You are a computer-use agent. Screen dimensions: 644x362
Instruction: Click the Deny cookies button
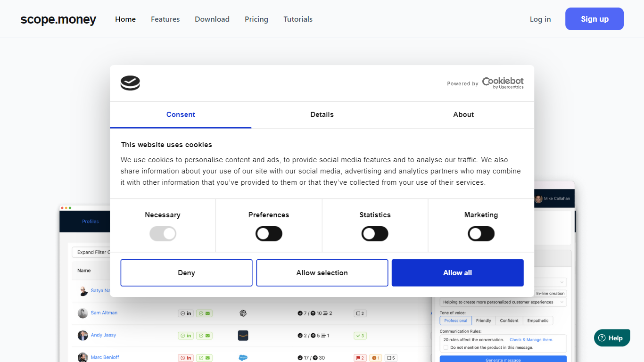point(186,273)
